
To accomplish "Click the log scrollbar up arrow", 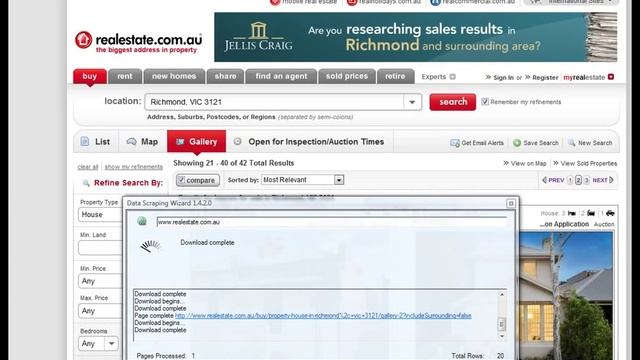I will (x=502, y=295).
